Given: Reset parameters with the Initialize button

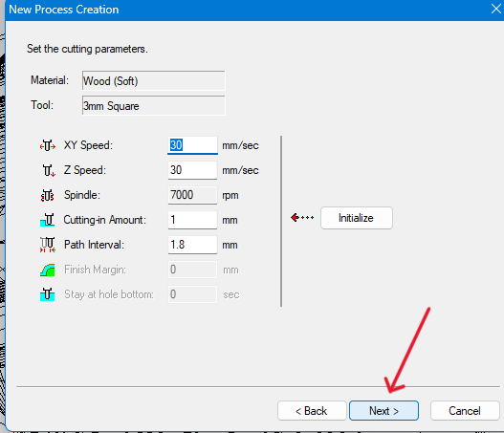Looking at the screenshot, I should [357, 218].
